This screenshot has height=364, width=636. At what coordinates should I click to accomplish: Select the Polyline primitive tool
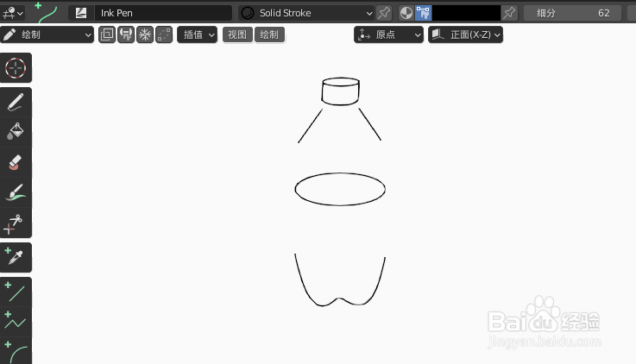(16, 322)
